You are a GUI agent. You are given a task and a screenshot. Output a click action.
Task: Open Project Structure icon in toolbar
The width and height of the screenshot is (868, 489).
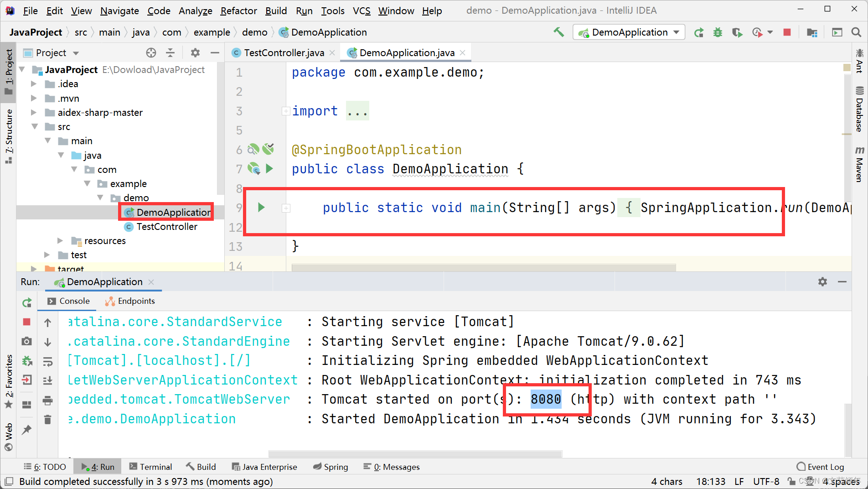coord(812,32)
